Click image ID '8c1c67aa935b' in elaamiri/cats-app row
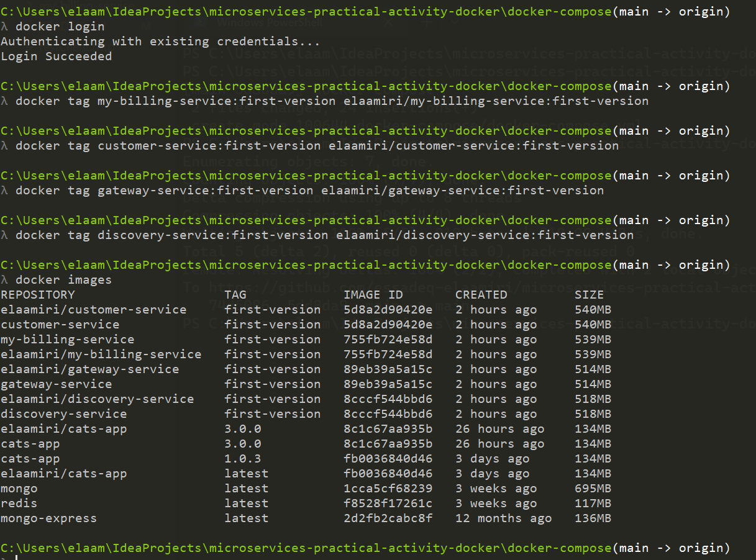This screenshot has width=756, height=560. [388, 429]
